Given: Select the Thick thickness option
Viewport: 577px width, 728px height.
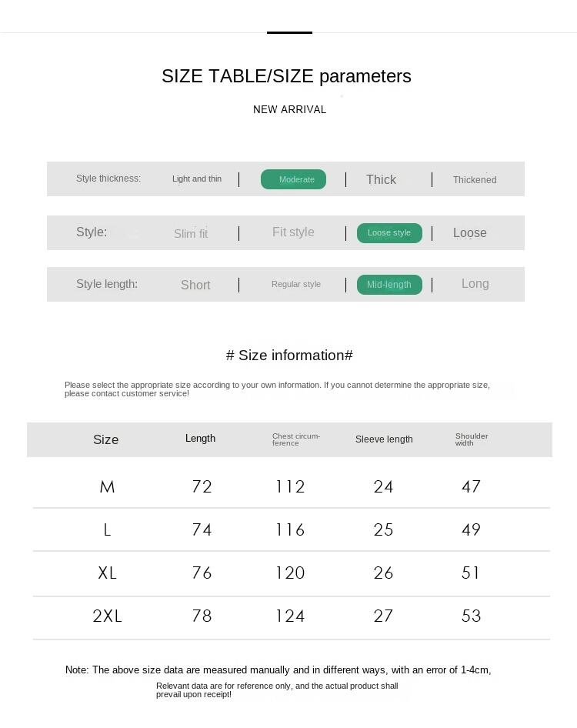Looking at the screenshot, I should click(381, 179).
